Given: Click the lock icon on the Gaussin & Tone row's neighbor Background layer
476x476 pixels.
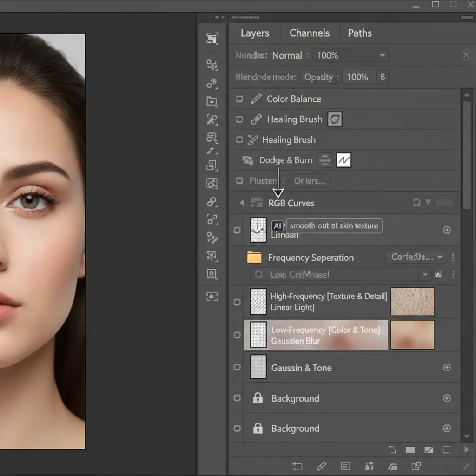Looking at the screenshot, I should [258, 398].
